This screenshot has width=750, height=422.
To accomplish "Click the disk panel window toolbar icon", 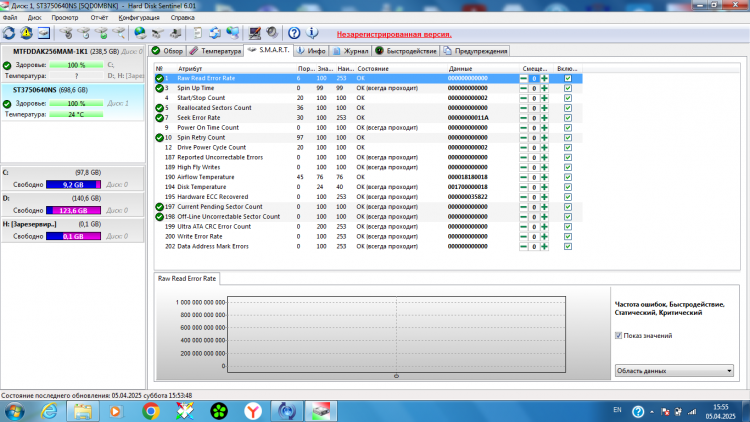I will click(x=44, y=33).
